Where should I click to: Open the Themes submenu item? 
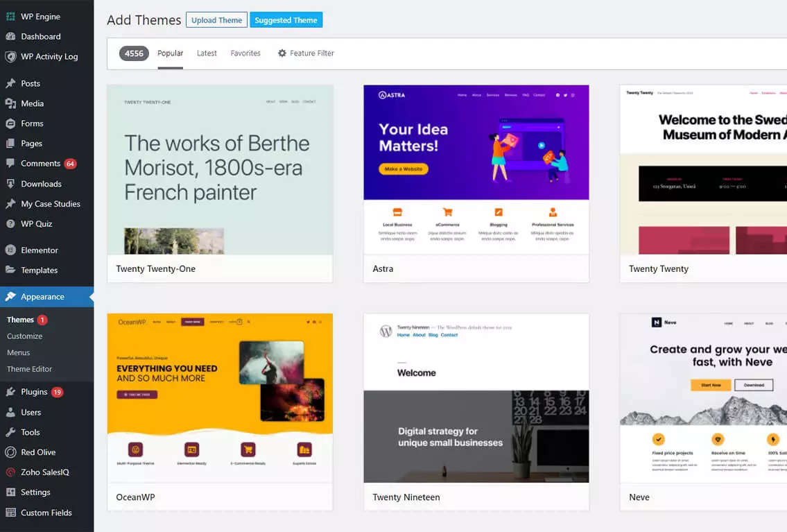(x=21, y=320)
